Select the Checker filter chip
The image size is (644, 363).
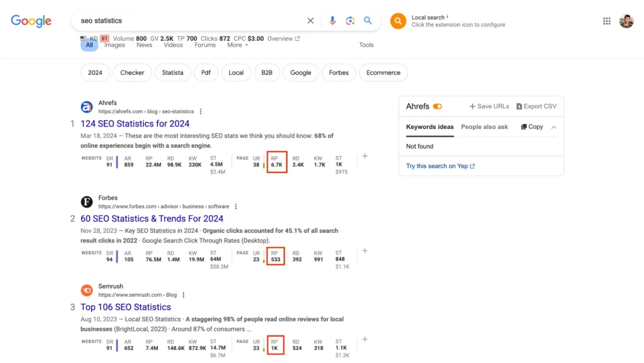pos(132,73)
